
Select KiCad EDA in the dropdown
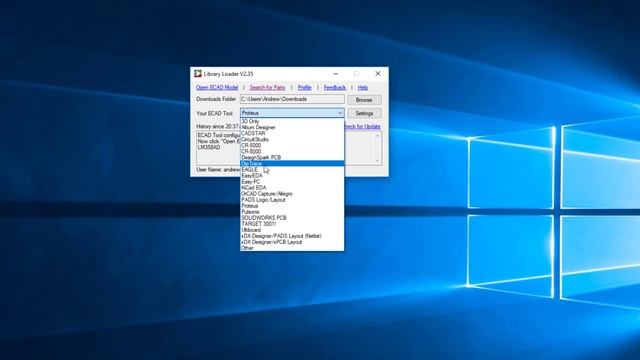(292, 188)
